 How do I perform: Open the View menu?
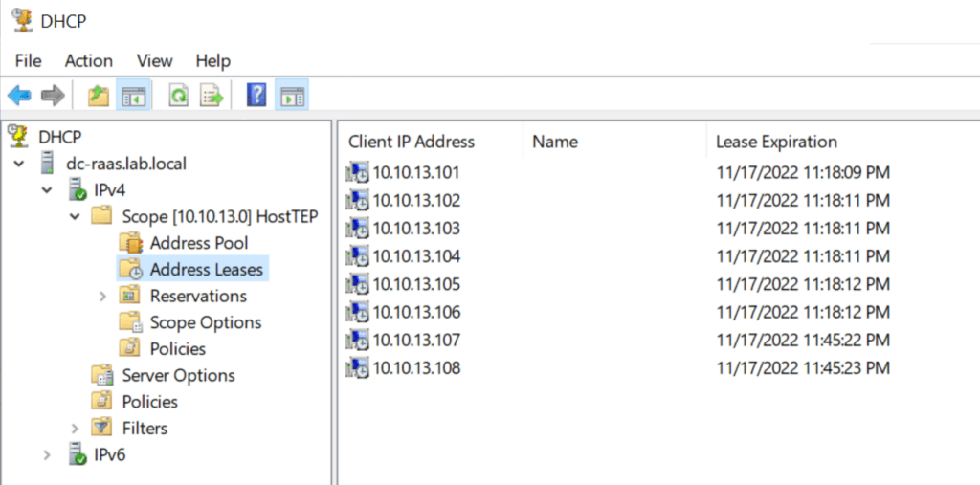[x=154, y=60]
